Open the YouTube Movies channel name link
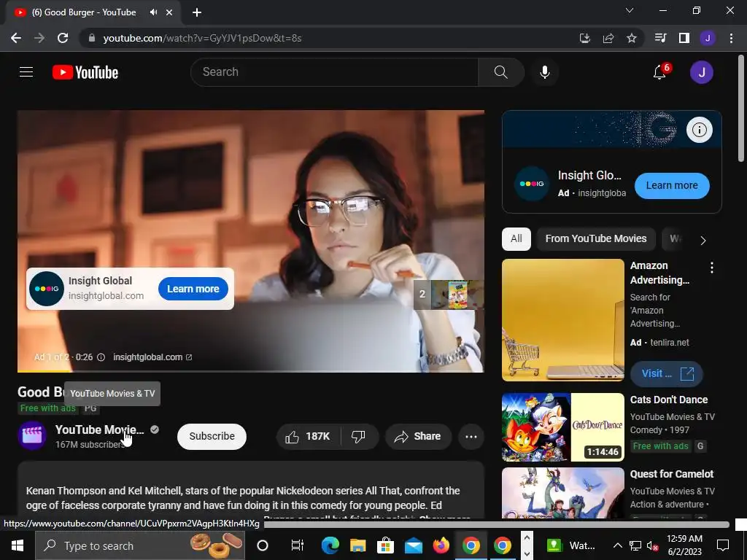This screenshot has width=747, height=560. tap(99, 429)
